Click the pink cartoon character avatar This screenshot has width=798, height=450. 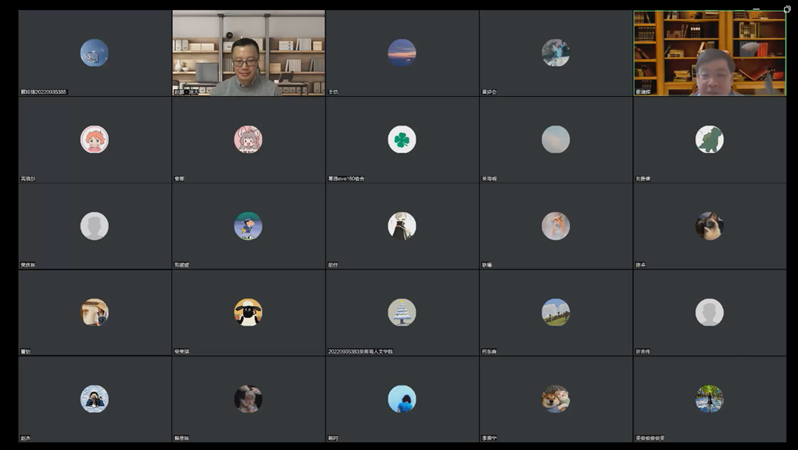click(x=248, y=140)
